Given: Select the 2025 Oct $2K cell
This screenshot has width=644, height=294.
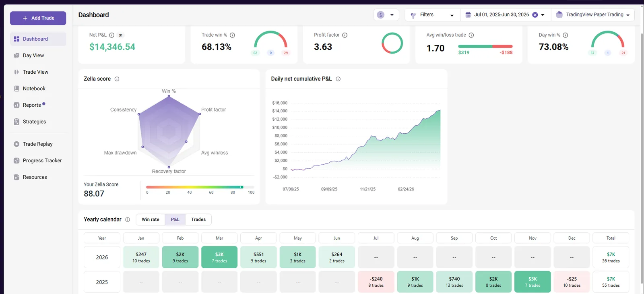Looking at the screenshot, I should (493, 282).
